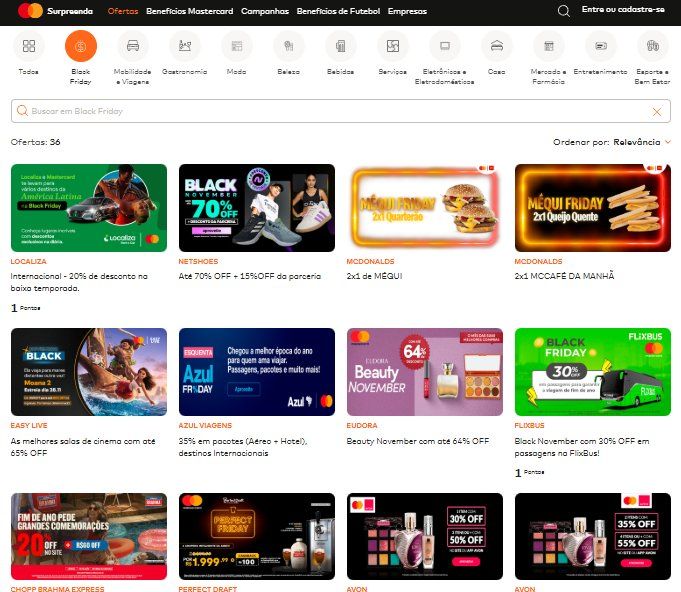Open the Avon 30% OFF banner
This screenshot has height=592, width=681.
pos(425,536)
